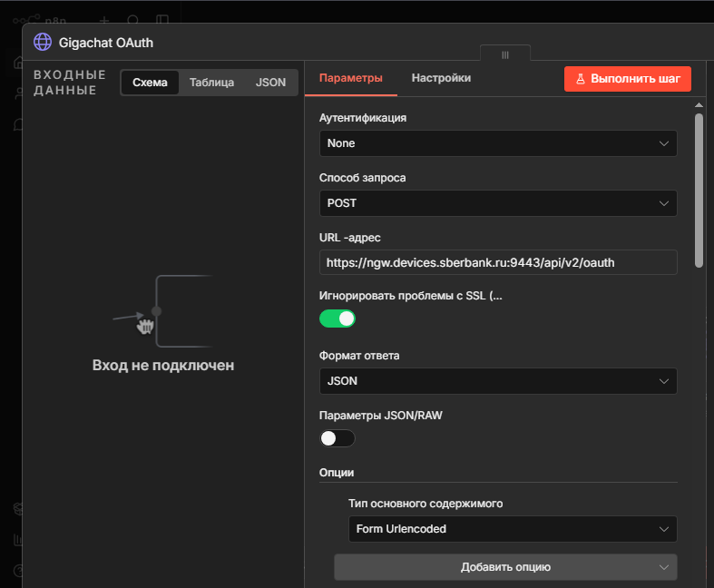The height and width of the screenshot is (588, 714).
Task: Click the Входные данные label
Action: coord(70,83)
